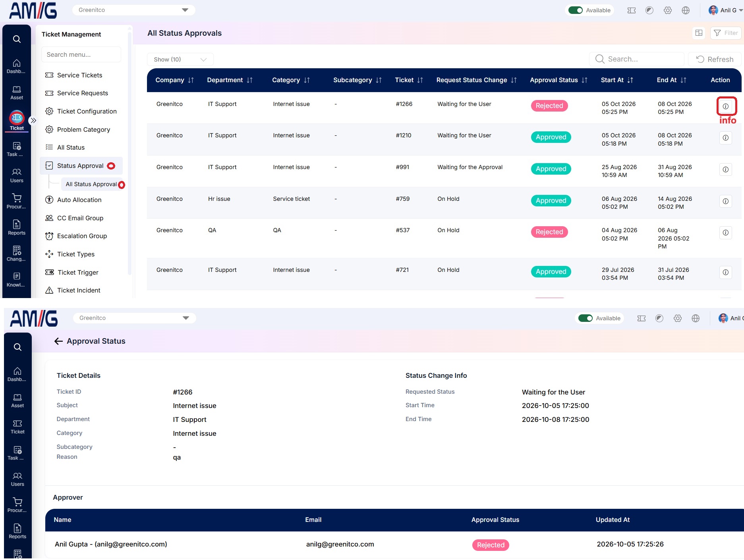Open Escalation Group menu item
The height and width of the screenshot is (560, 744).
point(82,236)
